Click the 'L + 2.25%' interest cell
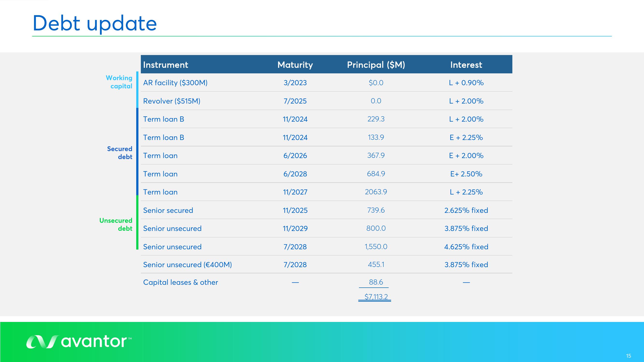The height and width of the screenshot is (362, 644). (466, 192)
